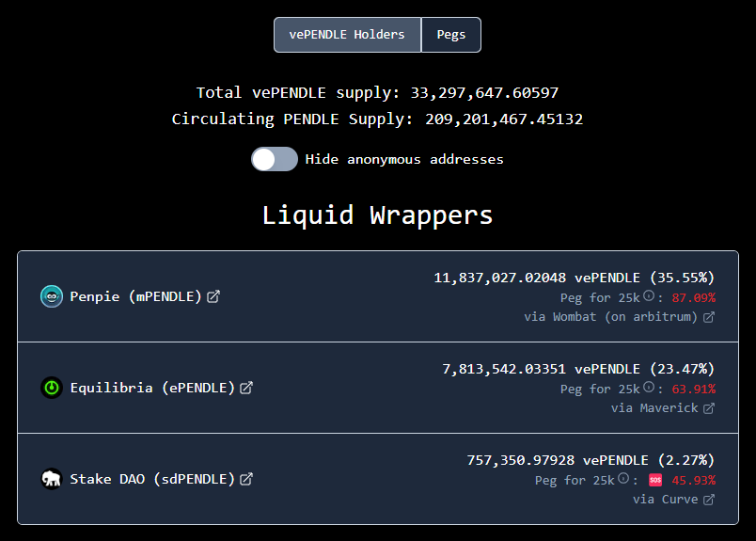The image size is (756, 541).
Task: Click Total vePENDLE supply value 33,297,647.60597
Action: (484, 92)
